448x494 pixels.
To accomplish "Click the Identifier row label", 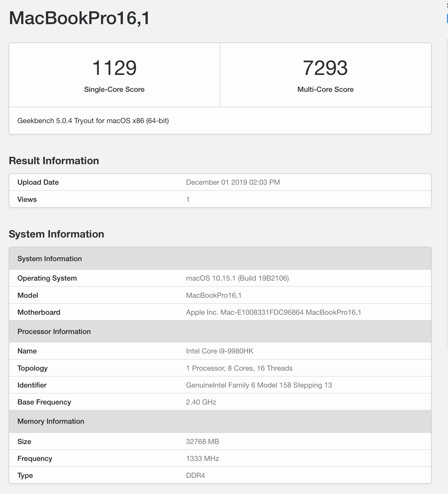I will coord(32,385).
